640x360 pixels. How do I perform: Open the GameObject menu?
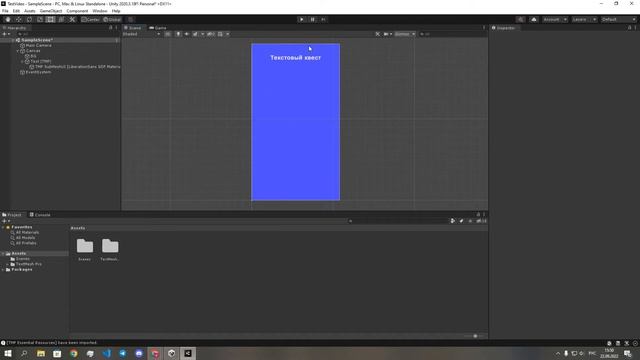51,11
